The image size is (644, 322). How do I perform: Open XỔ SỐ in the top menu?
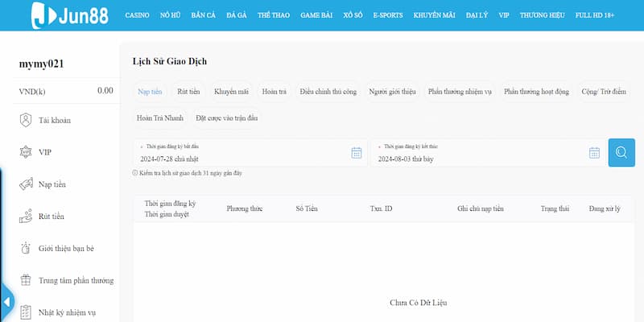point(353,15)
